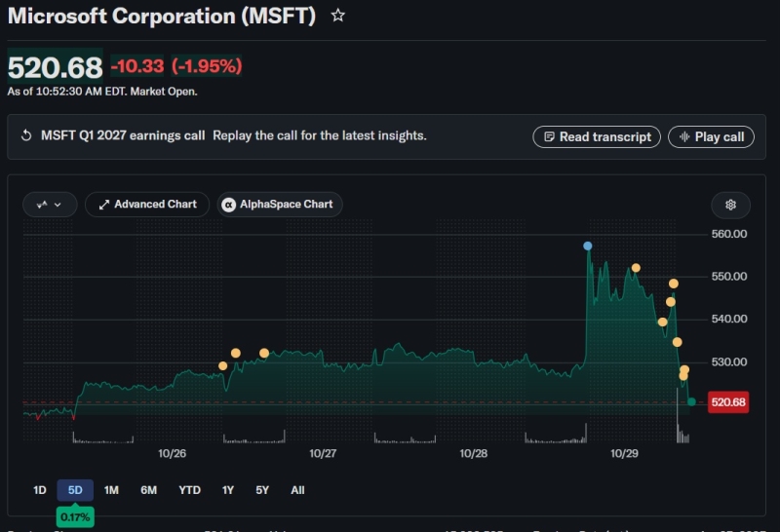Viewport: 780px width, 532px height.
Task: Click the (-1.95%) percent change
Action: pos(207,66)
